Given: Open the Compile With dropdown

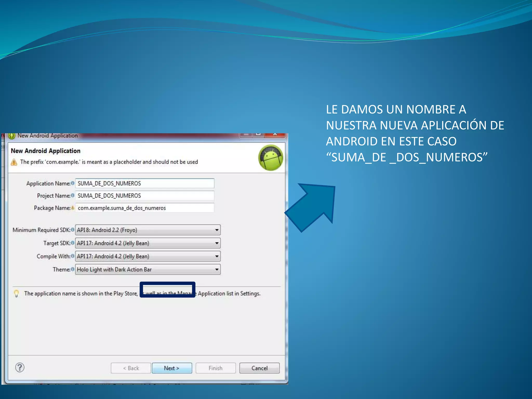Looking at the screenshot, I should click(x=216, y=256).
